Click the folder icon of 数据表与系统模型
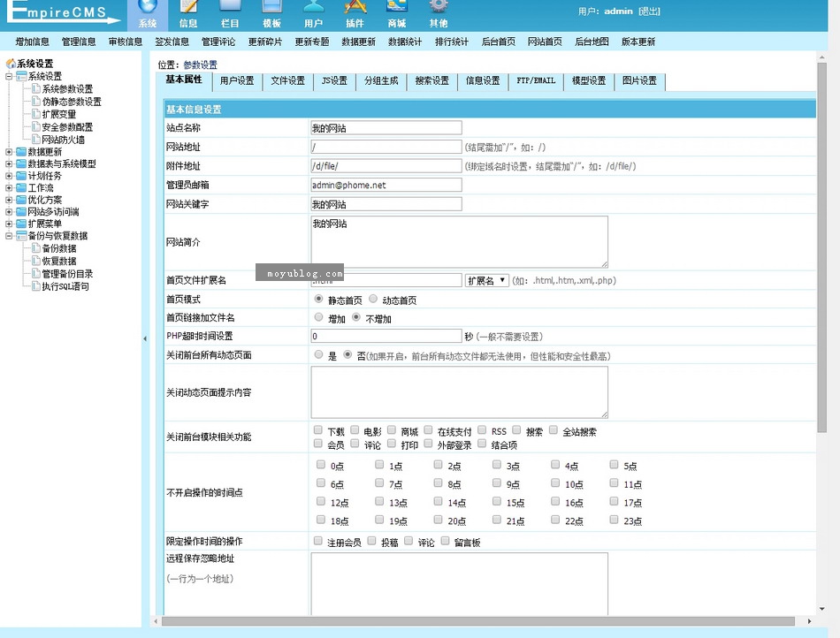Image resolution: width=840 pixels, height=638 pixels. pyautogui.click(x=21, y=163)
